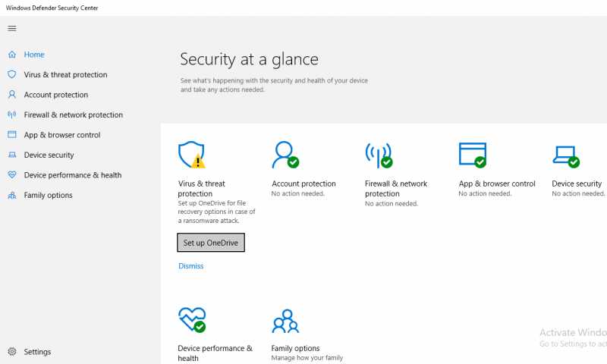Click the Set up OneDrive button
The height and width of the screenshot is (364, 607).
[211, 243]
